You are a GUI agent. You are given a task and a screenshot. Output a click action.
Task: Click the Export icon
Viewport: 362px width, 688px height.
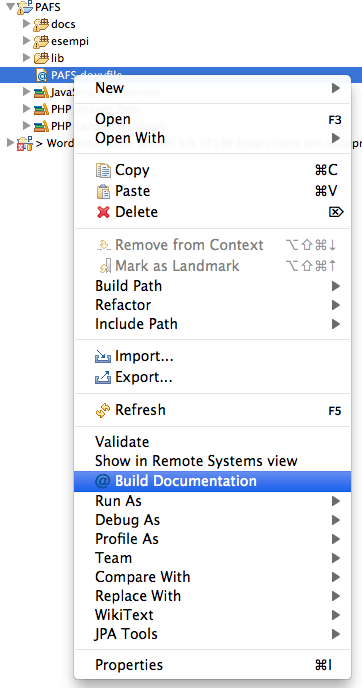103,377
